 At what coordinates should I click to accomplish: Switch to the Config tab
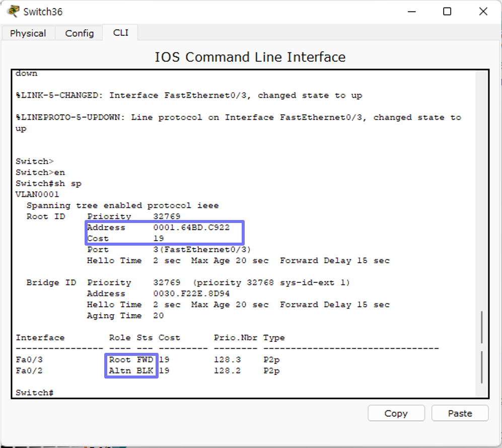click(80, 33)
